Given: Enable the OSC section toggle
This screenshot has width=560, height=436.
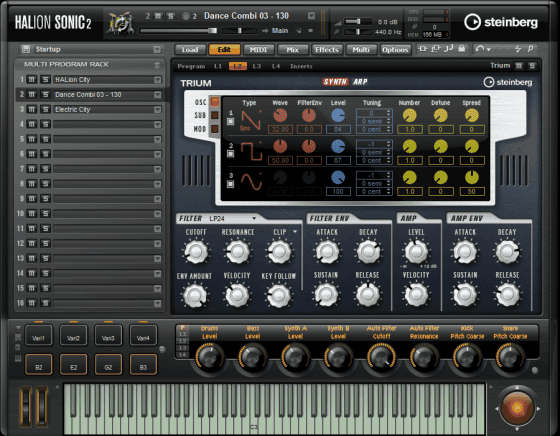Looking at the screenshot, I should click(x=215, y=102).
